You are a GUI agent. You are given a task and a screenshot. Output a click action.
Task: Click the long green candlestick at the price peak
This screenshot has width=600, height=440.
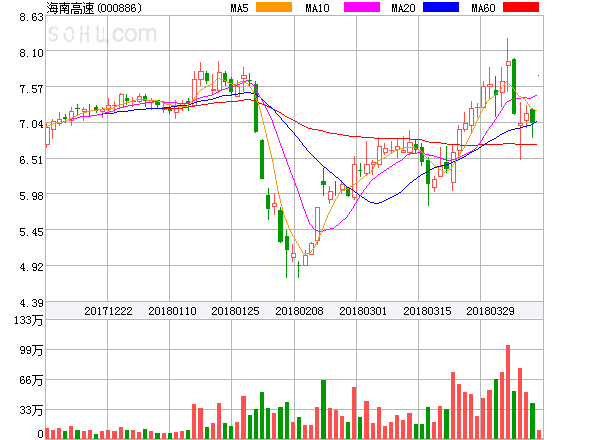click(x=514, y=86)
